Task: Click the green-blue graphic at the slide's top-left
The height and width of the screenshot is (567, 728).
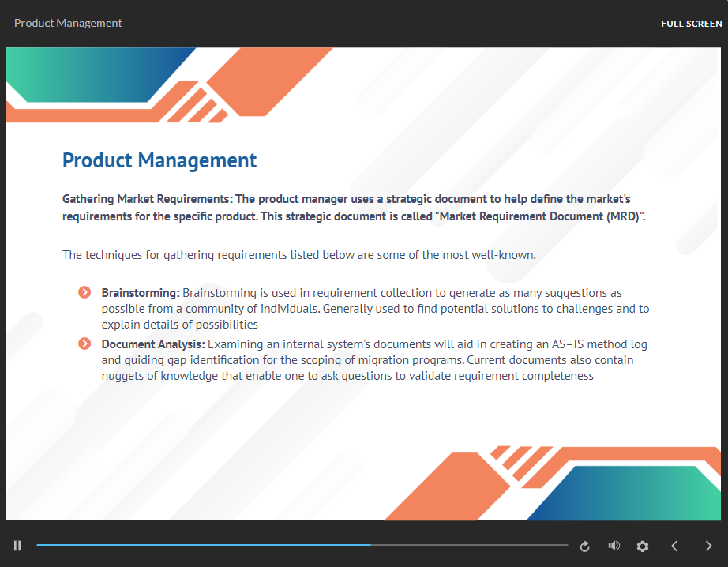Action: coord(95,75)
